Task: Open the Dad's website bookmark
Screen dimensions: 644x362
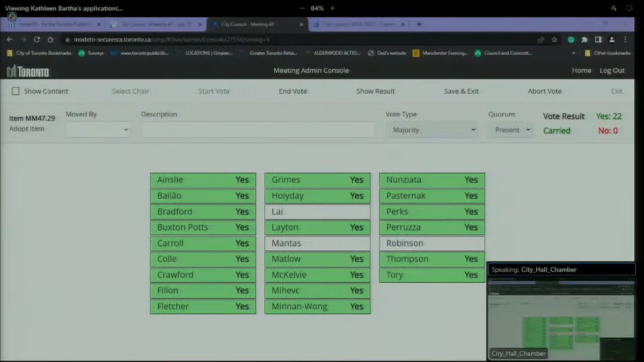Action: pyautogui.click(x=387, y=53)
